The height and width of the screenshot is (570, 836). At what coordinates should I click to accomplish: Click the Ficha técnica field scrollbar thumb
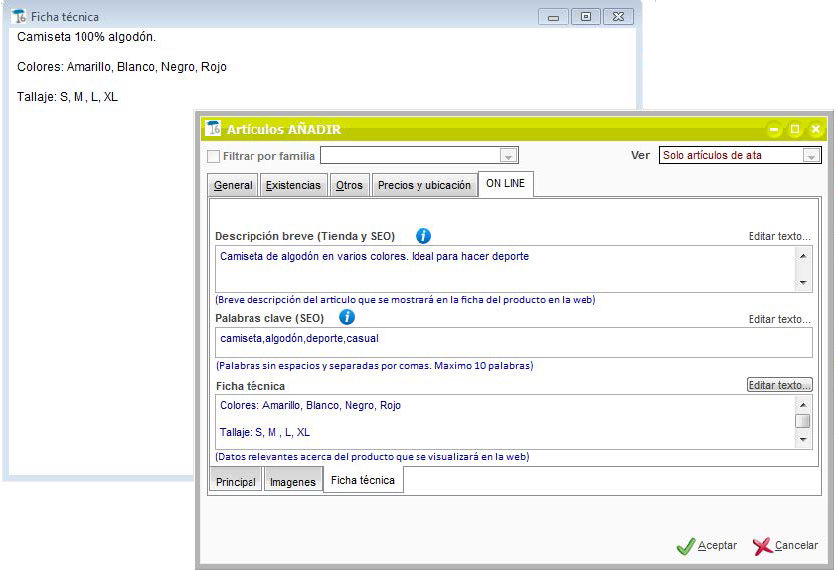coord(803,421)
